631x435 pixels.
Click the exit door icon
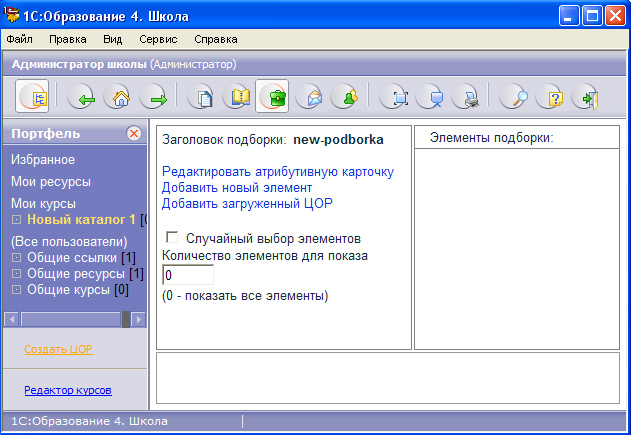(586, 97)
